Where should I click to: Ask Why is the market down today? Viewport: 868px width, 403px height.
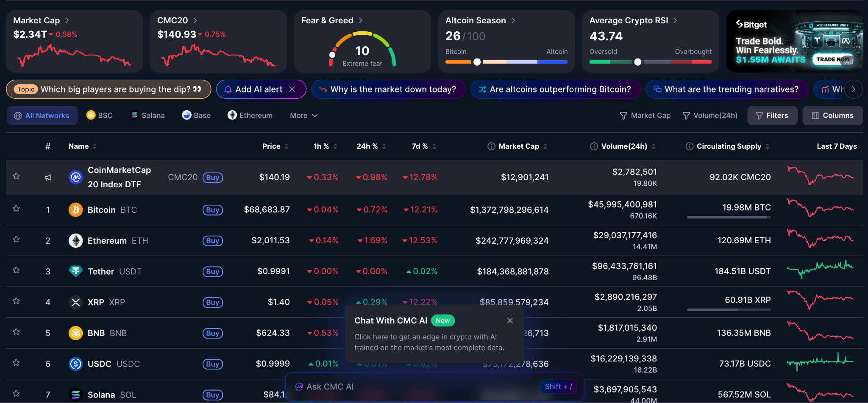(x=388, y=89)
